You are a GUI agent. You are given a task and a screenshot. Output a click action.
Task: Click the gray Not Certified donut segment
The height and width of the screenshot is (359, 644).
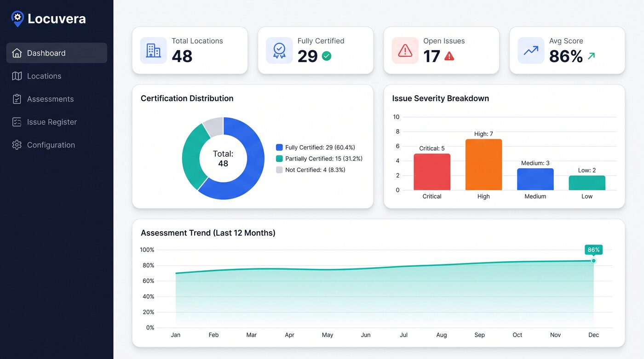tap(214, 126)
